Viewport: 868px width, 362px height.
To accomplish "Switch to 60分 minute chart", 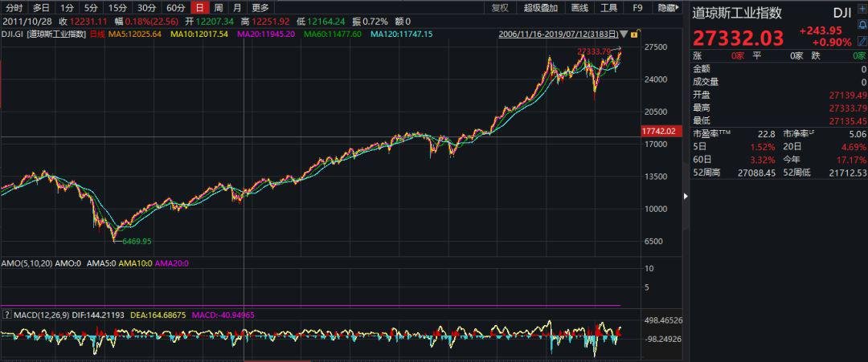I will click(175, 8).
